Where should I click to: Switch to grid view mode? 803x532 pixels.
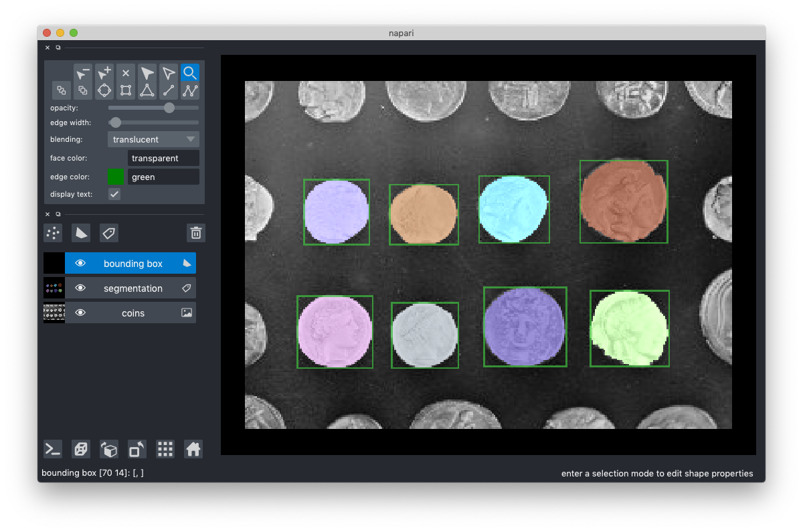[x=165, y=449]
